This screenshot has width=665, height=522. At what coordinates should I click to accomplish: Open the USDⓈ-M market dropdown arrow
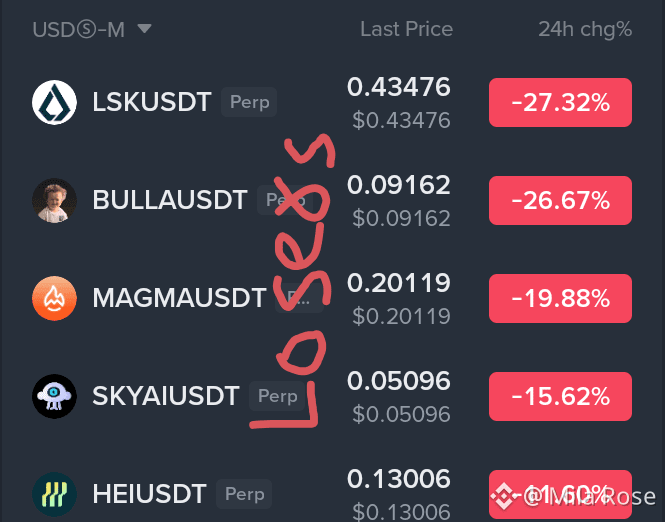144,29
